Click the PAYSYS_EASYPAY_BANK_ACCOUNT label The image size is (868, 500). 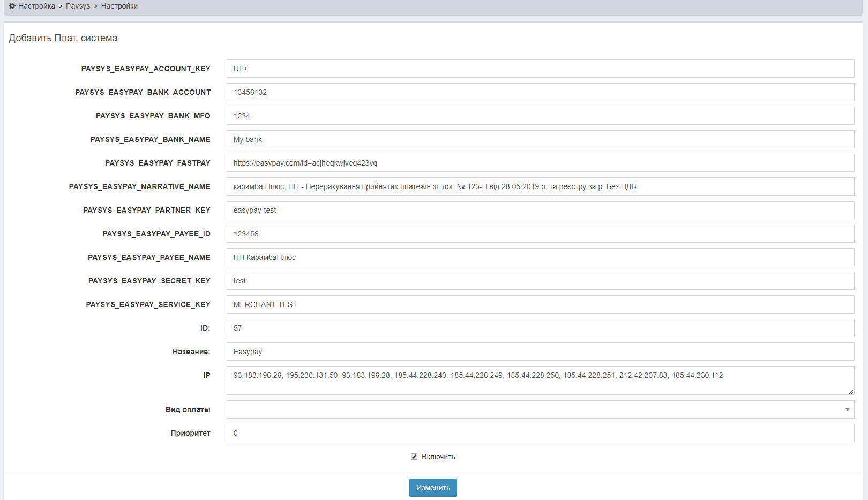point(143,92)
